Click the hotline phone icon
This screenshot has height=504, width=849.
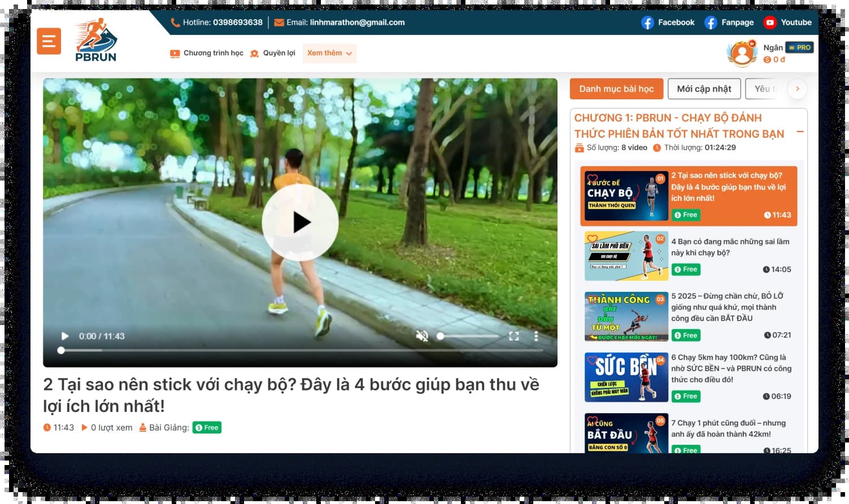click(175, 23)
